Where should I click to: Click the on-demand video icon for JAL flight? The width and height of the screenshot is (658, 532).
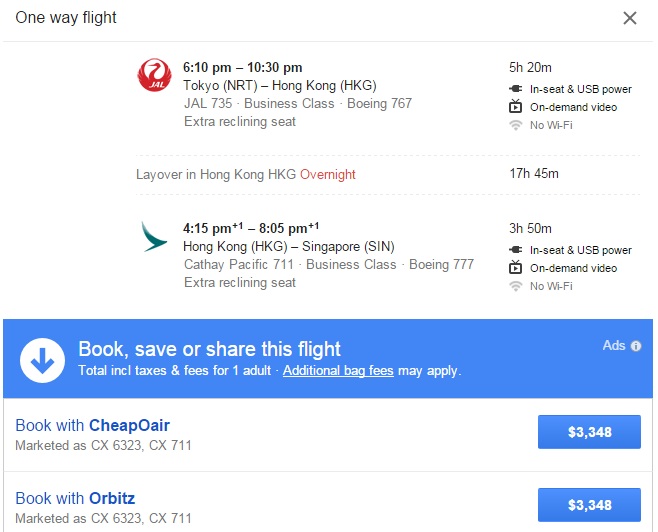[x=516, y=107]
